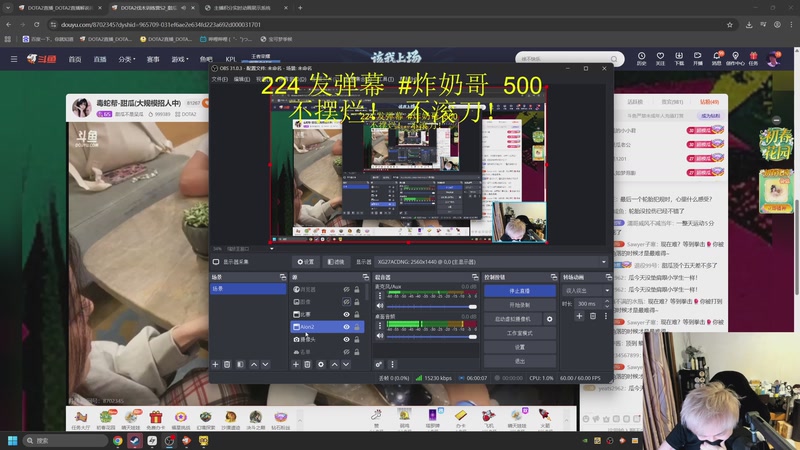Focus the Douyu search input field

tap(563, 59)
